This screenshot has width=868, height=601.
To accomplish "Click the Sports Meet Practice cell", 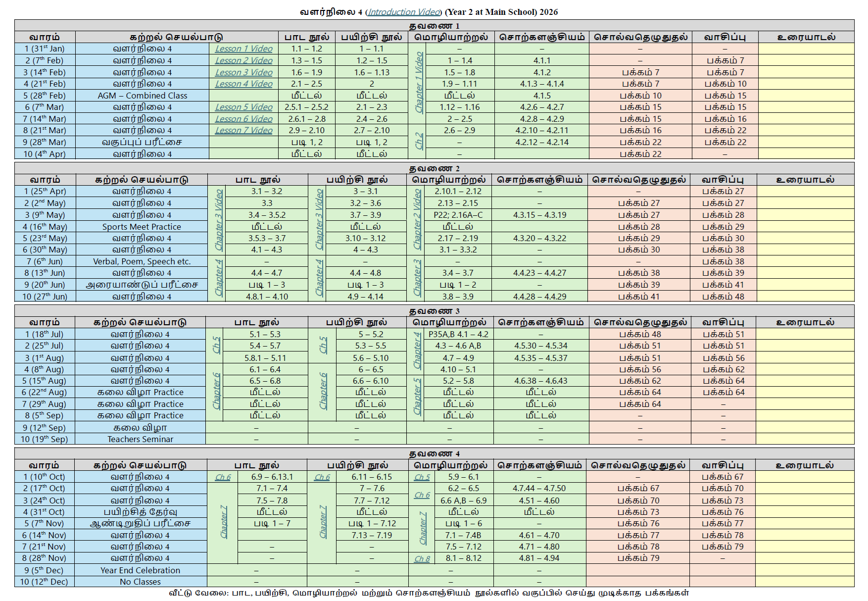I will click(x=142, y=227).
